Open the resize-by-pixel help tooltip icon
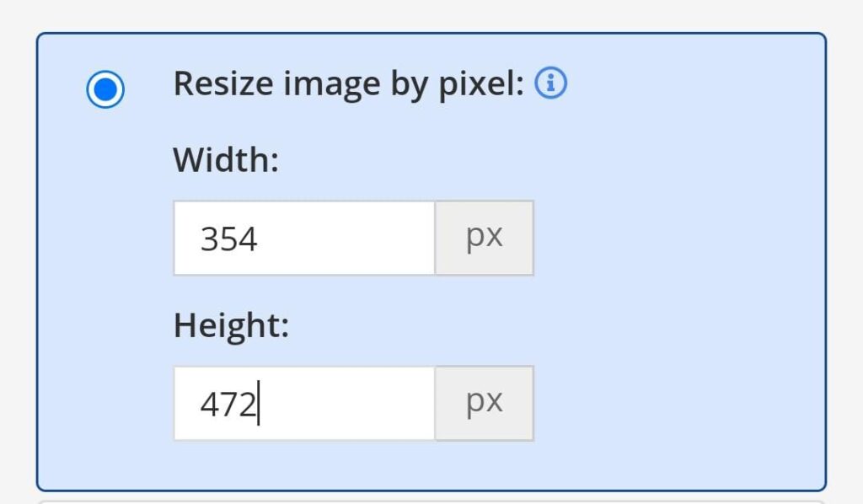This screenshot has width=863, height=504. (551, 83)
